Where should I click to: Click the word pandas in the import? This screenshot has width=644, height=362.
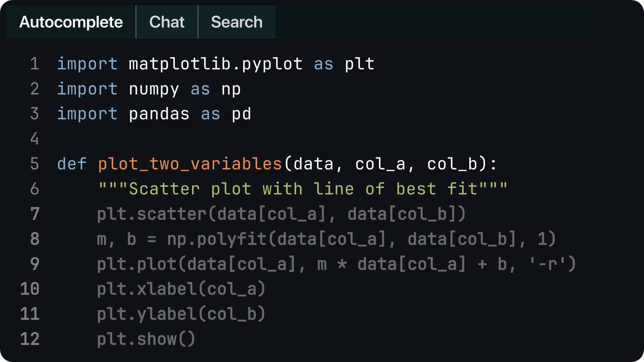coord(159,114)
